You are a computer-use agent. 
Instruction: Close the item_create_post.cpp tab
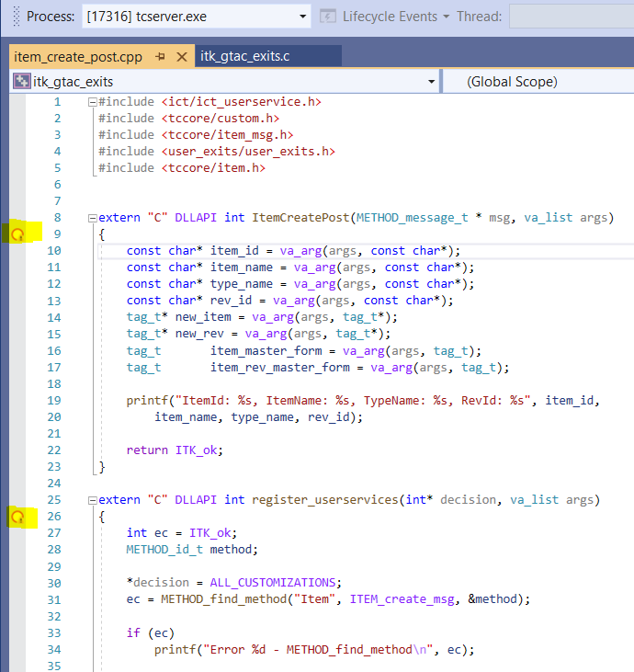pyautogui.click(x=181, y=57)
